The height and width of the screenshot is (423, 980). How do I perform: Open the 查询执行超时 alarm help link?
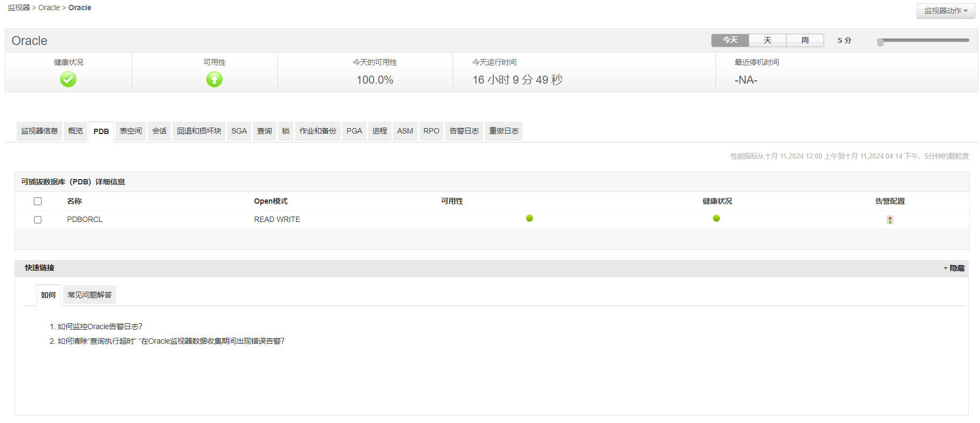click(171, 341)
